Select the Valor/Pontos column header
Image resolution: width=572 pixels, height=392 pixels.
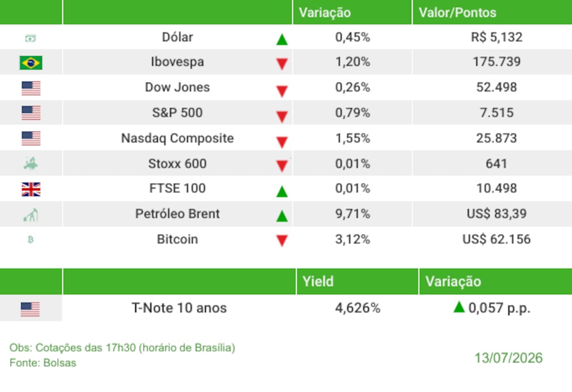(458, 13)
